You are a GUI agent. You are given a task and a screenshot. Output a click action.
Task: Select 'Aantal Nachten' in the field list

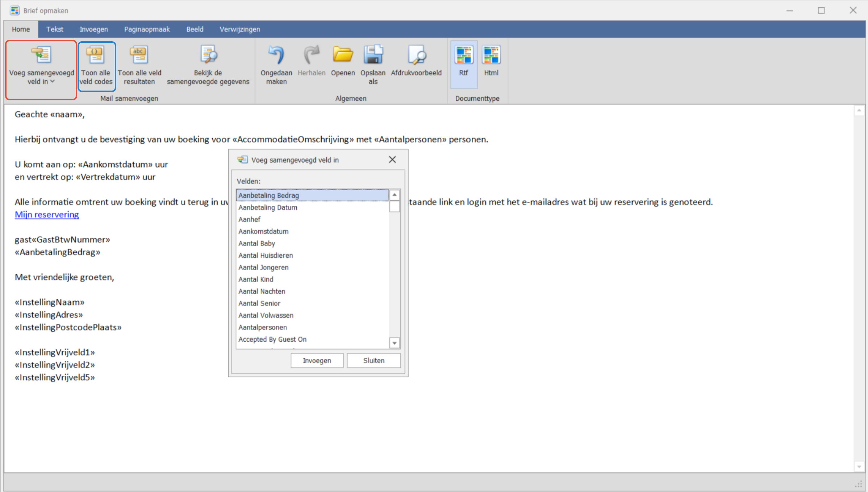pyautogui.click(x=262, y=291)
